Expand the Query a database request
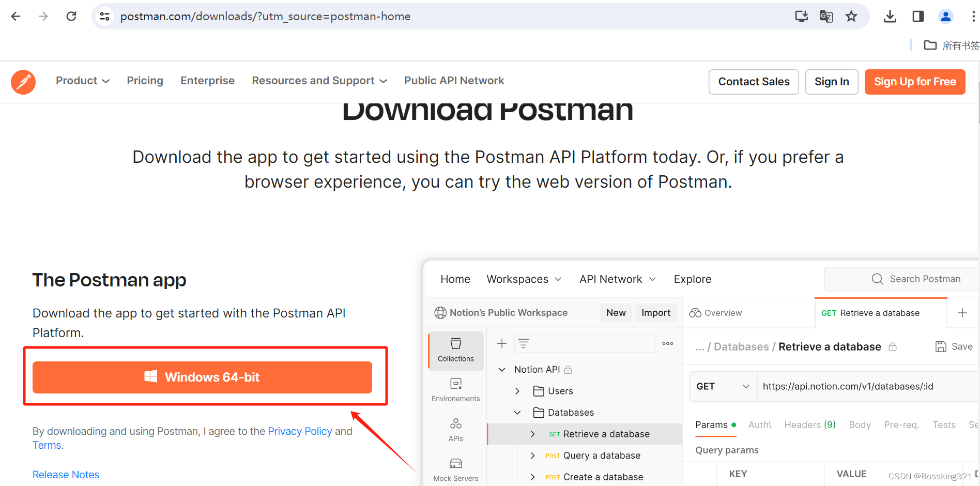This screenshot has width=980, height=486. click(x=533, y=455)
